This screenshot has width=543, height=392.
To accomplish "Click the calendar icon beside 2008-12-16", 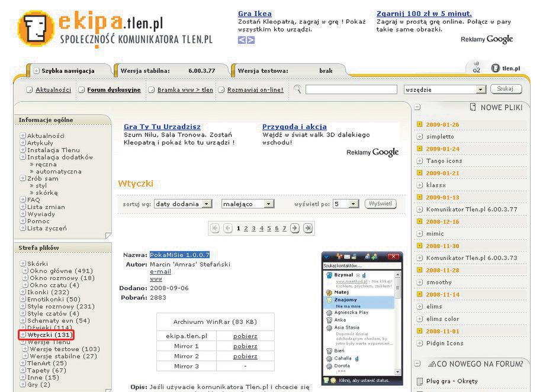I will click(420, 221).
